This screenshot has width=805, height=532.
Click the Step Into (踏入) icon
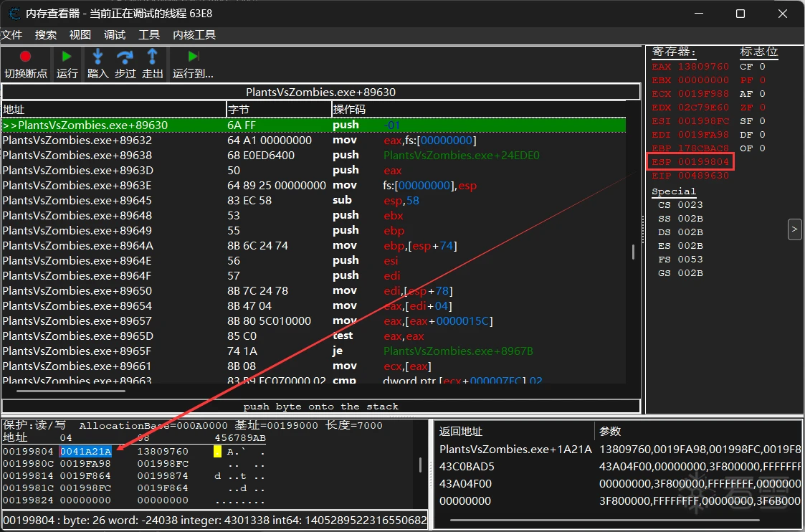[97, 57]
